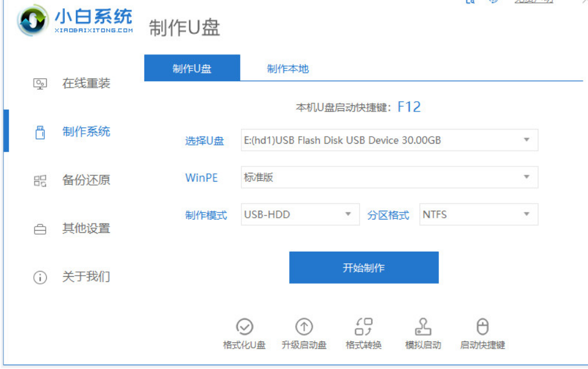The width and height of the screenshot is (588, 369).
Task: Go to 备份还原 section
Action: [87, 180]
